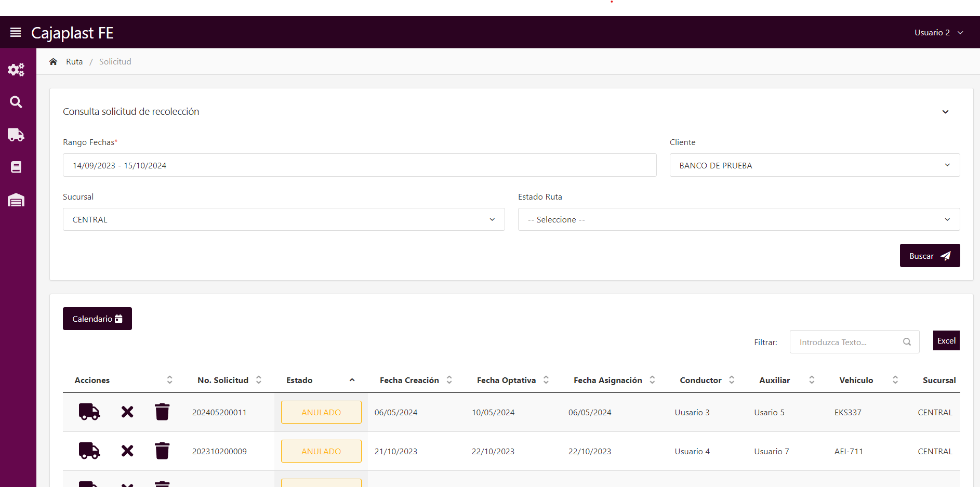The image size is (980, 487).
Task: Open the Usuario 2 account menu
Action: (x=938, y=32)
